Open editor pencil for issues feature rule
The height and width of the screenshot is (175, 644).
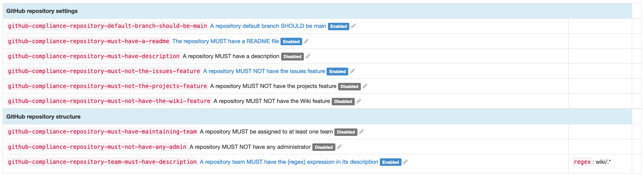point(352,71)
